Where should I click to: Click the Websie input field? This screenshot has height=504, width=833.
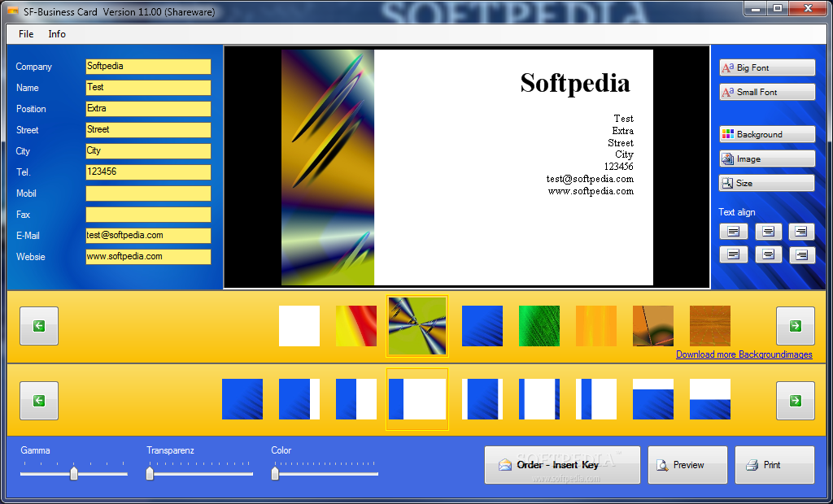(x=148, y=257)
